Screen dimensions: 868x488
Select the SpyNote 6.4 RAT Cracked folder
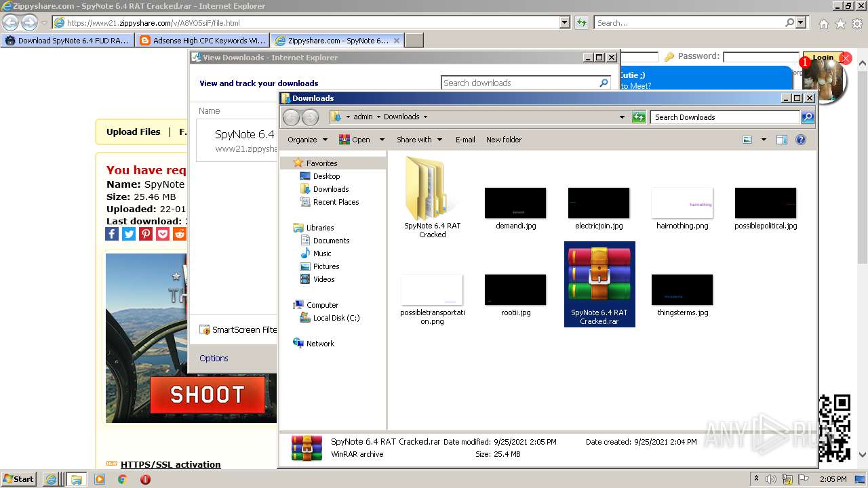pos(433,197)
